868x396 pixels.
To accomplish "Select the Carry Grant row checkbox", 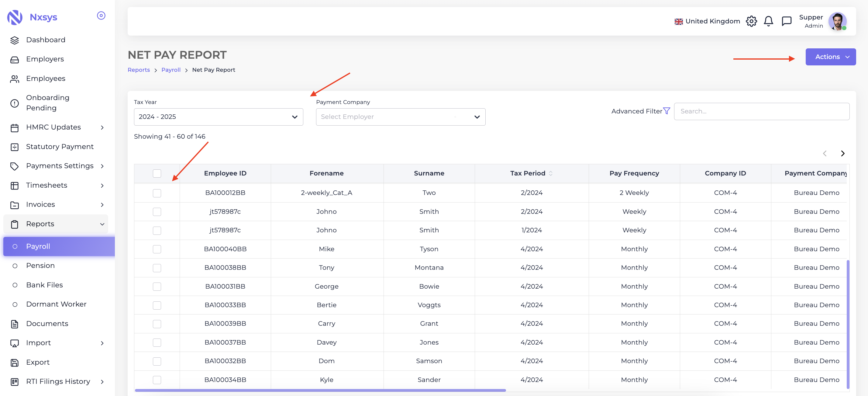I will [157, 324].
